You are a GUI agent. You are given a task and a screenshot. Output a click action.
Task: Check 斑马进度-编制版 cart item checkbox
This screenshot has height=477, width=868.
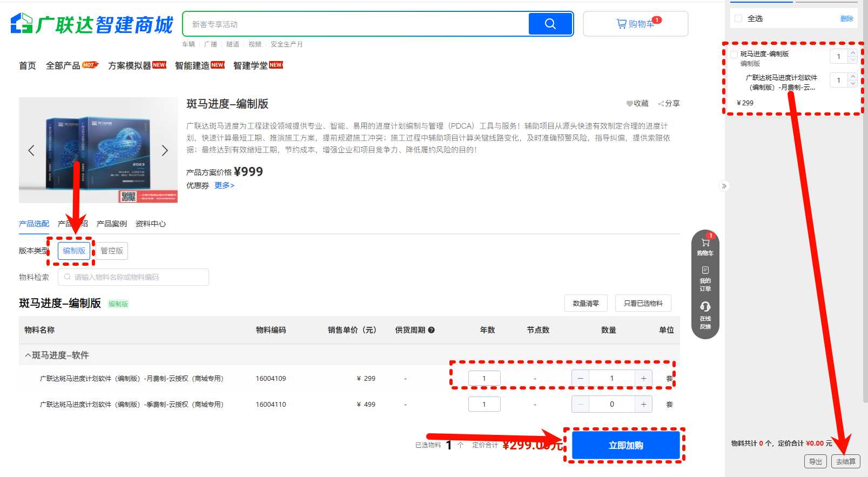(x=734, y=54)
